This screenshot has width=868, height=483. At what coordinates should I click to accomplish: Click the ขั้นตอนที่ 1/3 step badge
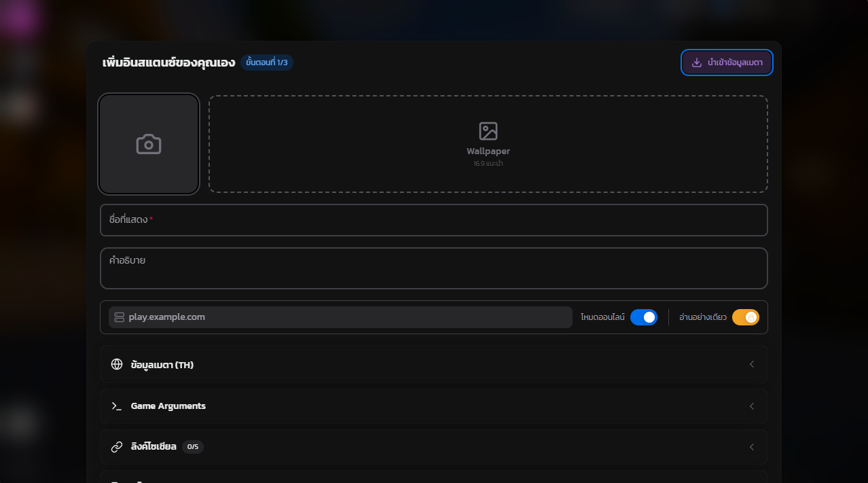(267, 62)
